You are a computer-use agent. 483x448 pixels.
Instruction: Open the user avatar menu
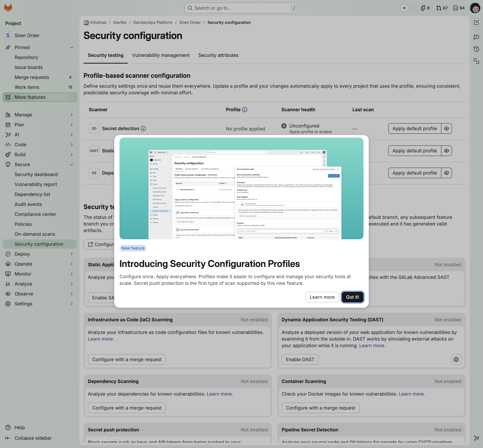tap(475, 8)
